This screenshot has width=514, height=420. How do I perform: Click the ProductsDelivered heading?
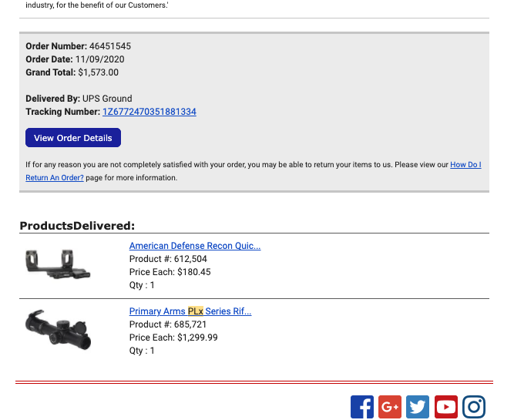pyautogui.click(x=77, y=226)
